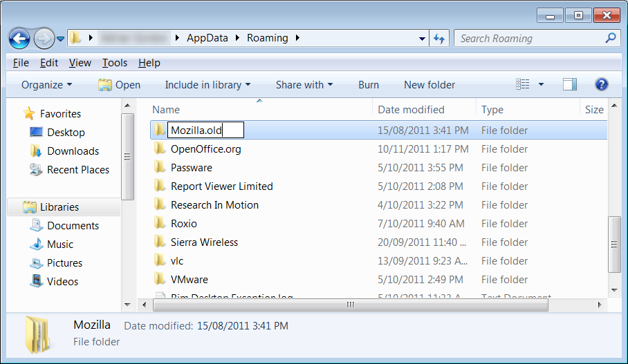Open the Organize dropdown
The width and height of the screenshot is (628, 364).
coord(47,85)
